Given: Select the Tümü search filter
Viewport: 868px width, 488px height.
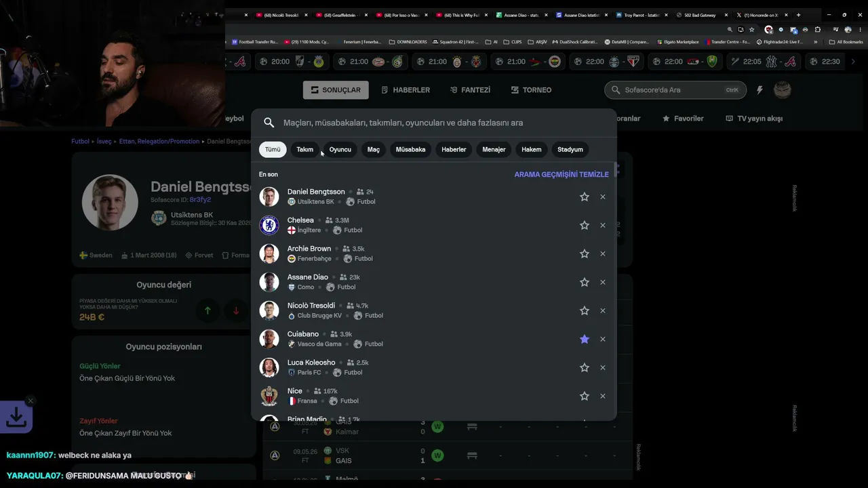Looking at the screenshot, I should (273, 149).
